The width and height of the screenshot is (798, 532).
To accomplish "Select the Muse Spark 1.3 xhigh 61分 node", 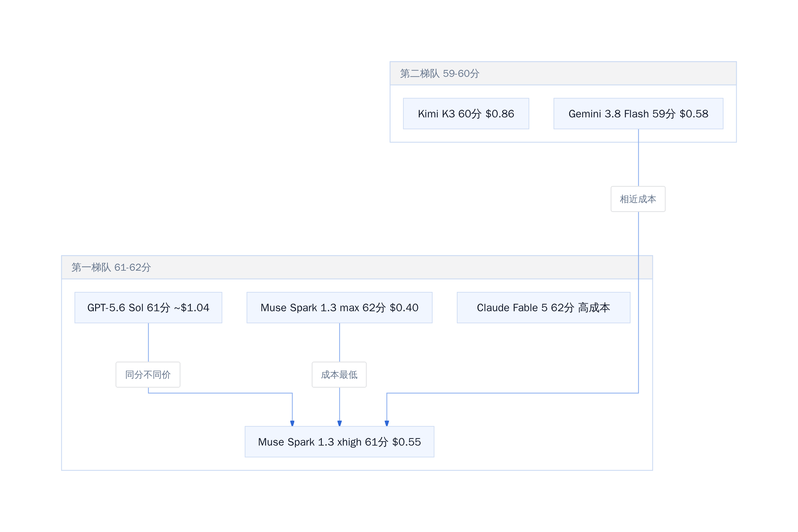I will tap(339, 442).
